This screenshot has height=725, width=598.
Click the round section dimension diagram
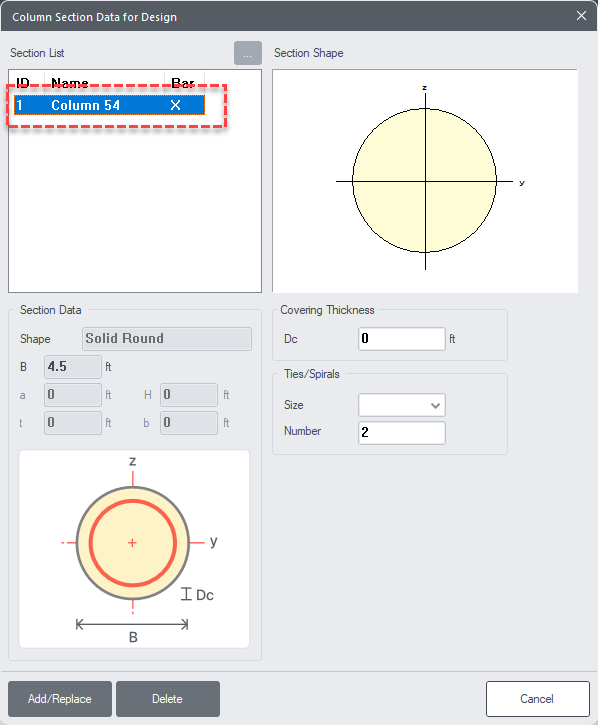tap(134, 549)
